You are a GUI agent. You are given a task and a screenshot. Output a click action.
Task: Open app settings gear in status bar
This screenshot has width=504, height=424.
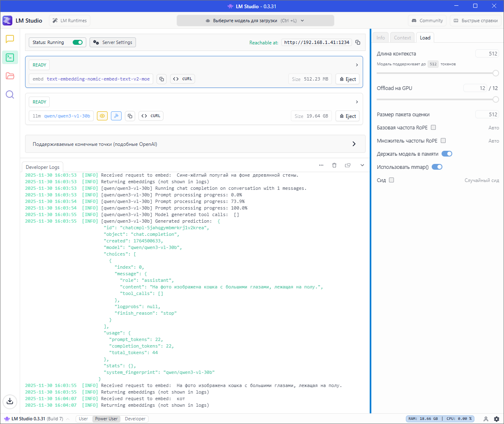(496, 419)
